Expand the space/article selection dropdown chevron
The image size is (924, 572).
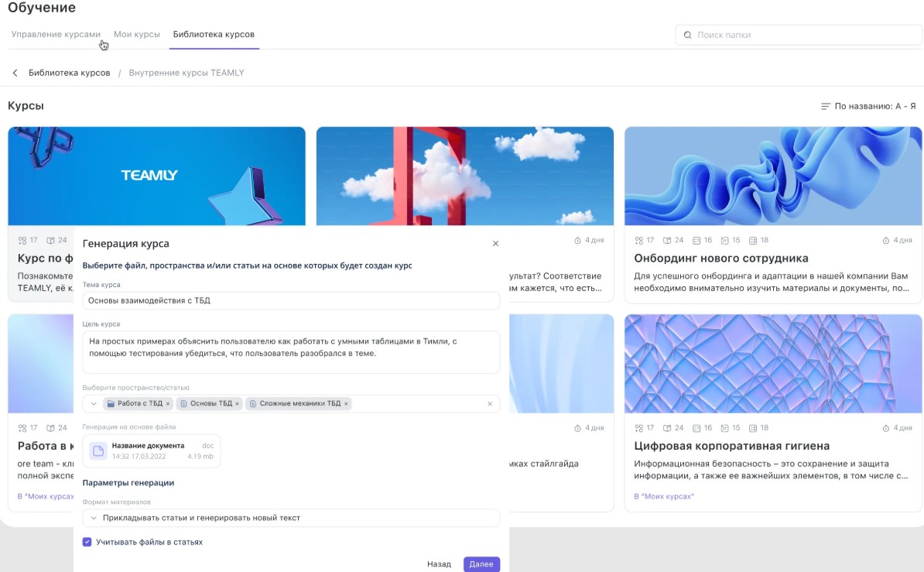coord(94,404)
